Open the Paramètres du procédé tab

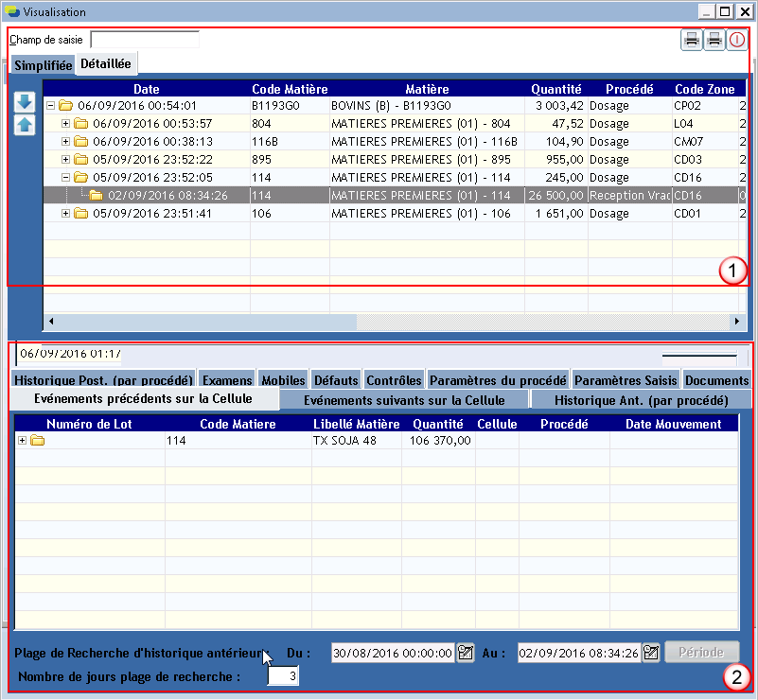point(498,379)
